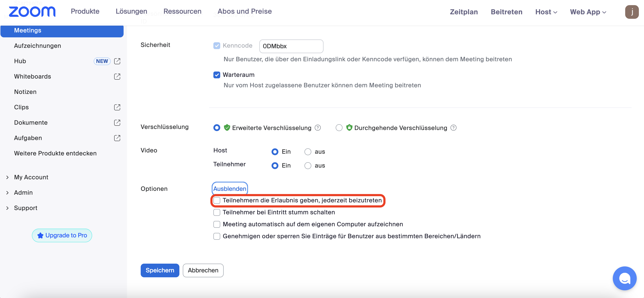Open the chat support bubble icon
The image size is (644, 298).
(624, 278)
